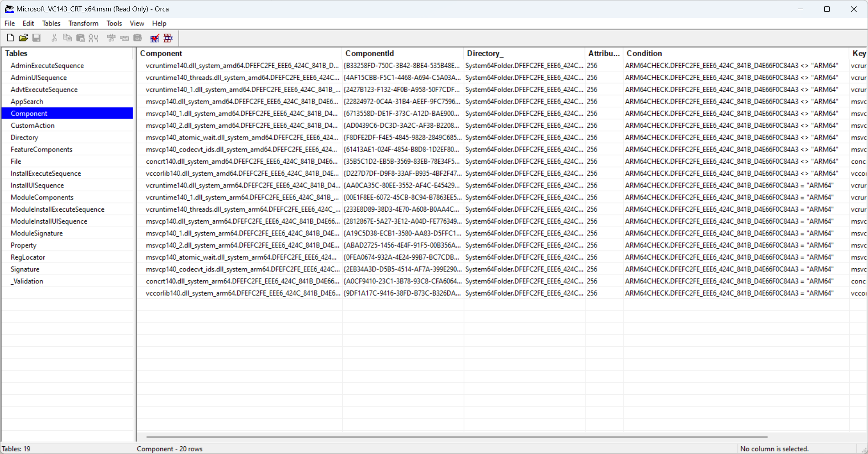The height and width of the screenshot is (454, 868).
Task: Click the Orca application icon in title bar
Action: pos(9,9)
